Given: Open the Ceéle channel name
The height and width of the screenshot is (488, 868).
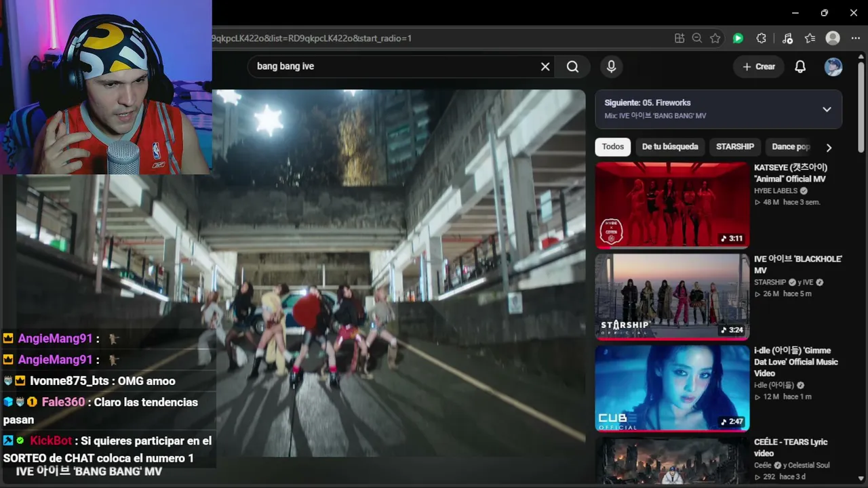Looking at the screenshot, I should (763, 466).
